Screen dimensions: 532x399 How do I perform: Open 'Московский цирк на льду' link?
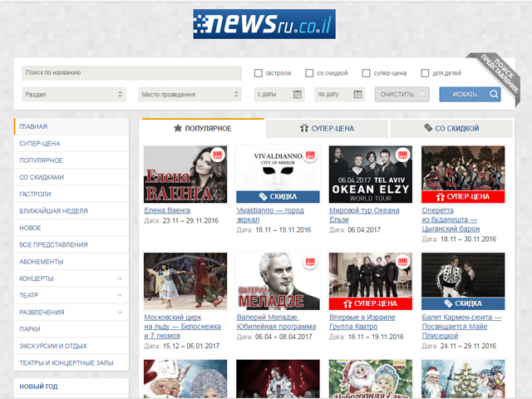[182, 327]
